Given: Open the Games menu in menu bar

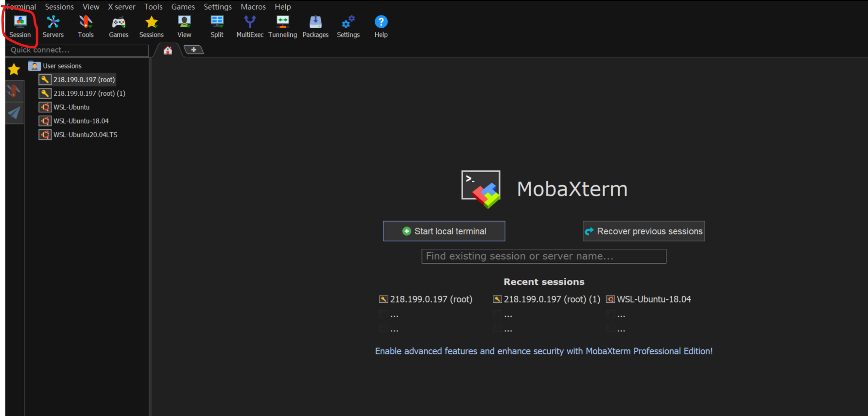Looking at the screenshot, I should (x=183, y=7).
